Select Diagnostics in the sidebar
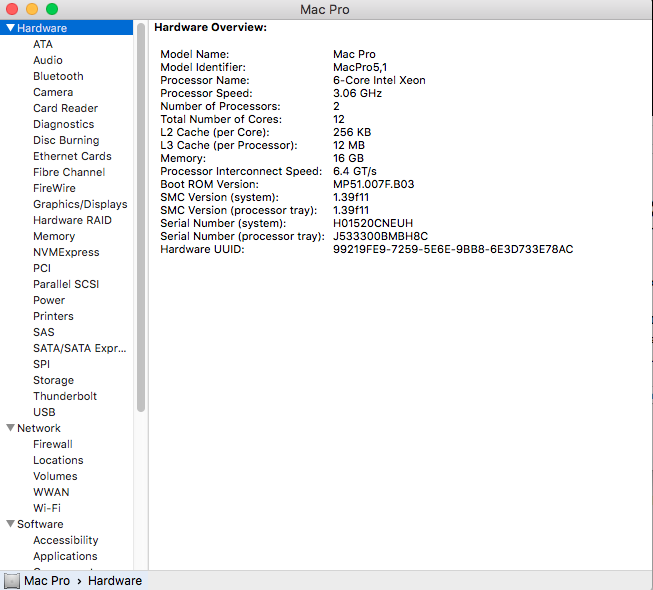Image resolution: width=653 pixels, height=590 pixels. [64, 124]
